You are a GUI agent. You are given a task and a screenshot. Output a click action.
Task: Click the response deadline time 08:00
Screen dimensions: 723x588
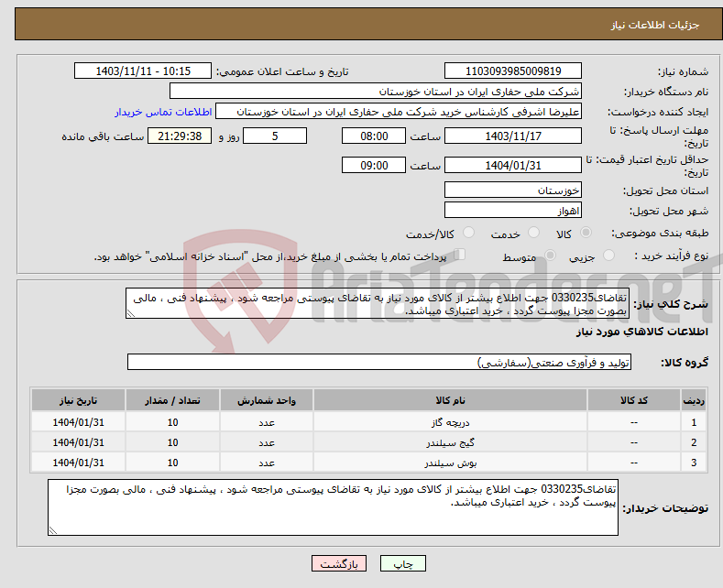pos(374,136)
